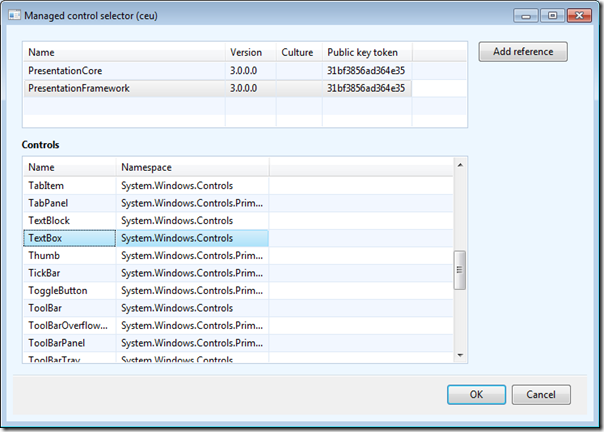Select the TabItem control row
The image size is (604, 432).
click(x=46, y=185)
